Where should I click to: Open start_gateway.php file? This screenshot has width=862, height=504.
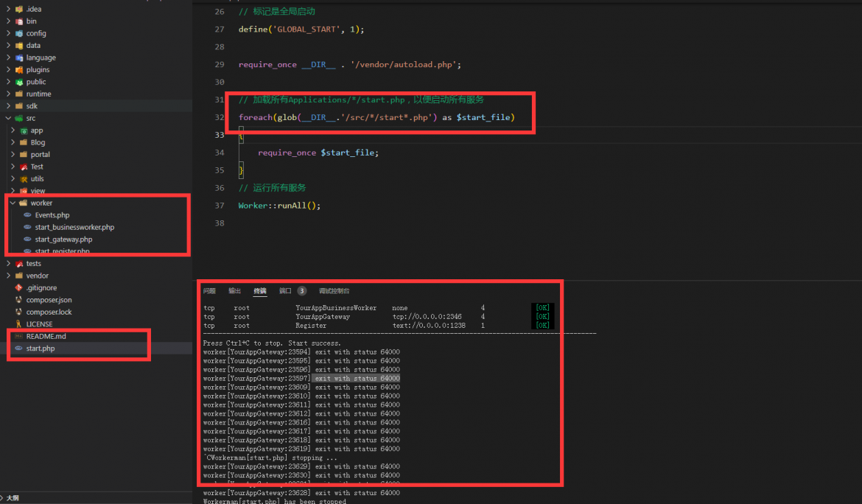[64, 239]
